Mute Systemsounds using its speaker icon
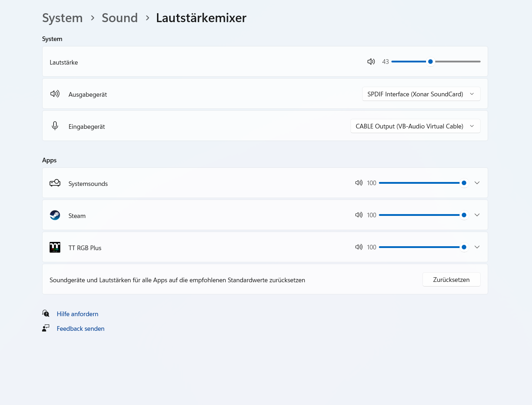 [359, 183]
